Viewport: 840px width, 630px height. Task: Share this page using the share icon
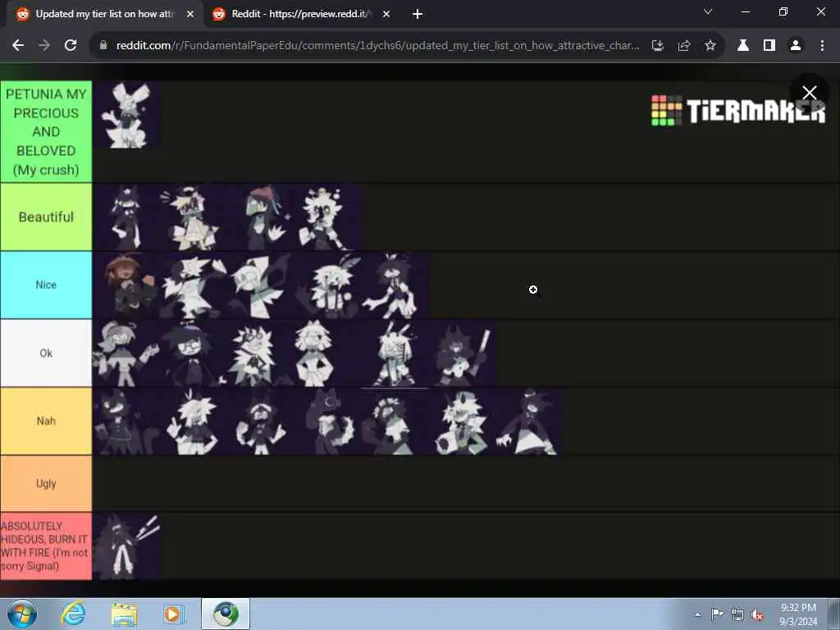(684, 46)
